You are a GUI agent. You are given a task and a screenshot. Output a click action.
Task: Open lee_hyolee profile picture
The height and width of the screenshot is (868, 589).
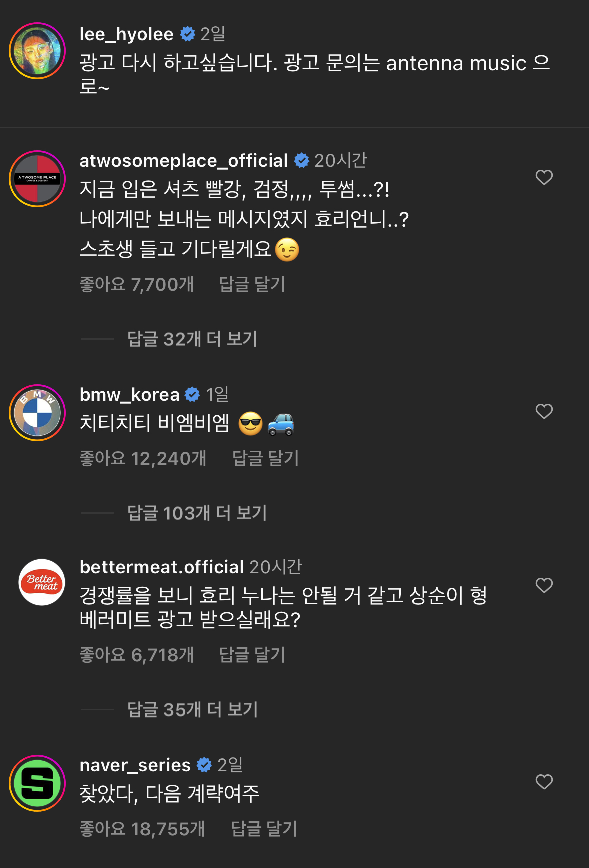[37, 51]
